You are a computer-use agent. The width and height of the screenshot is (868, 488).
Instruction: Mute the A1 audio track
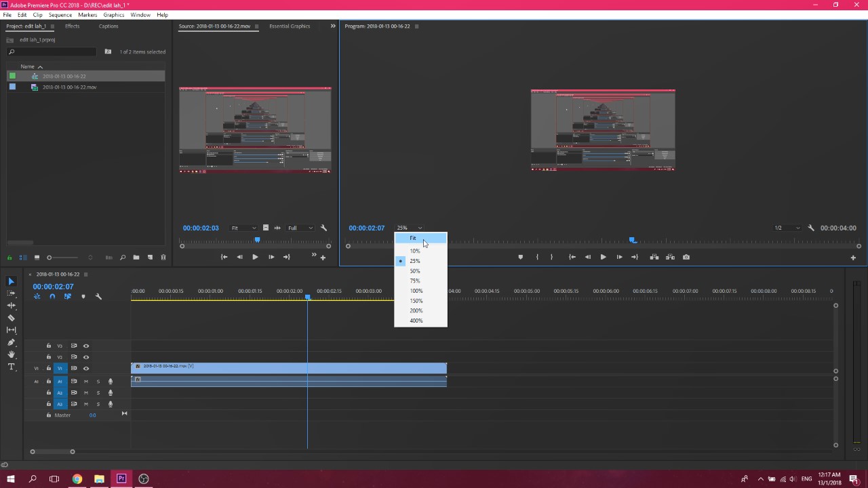pyautogui.click(x=86, y=381)
